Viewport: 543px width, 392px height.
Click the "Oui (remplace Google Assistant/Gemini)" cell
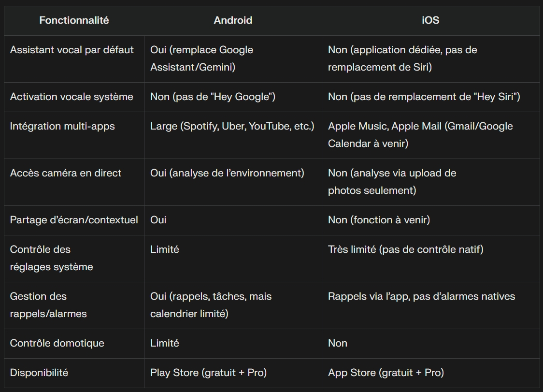click(x=201, y=58)
